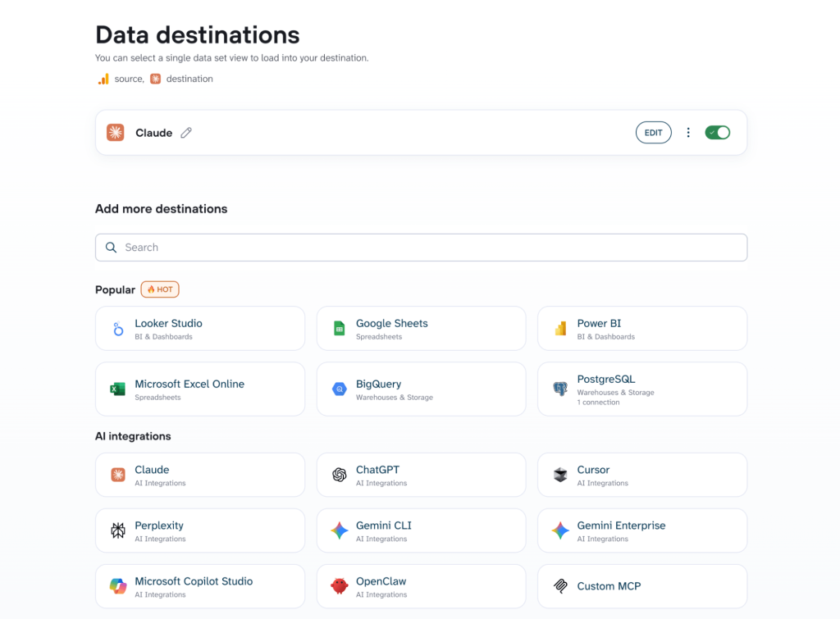
Task: Click the PostgreSQL elephant icon
Action: [x=560, y=389]
